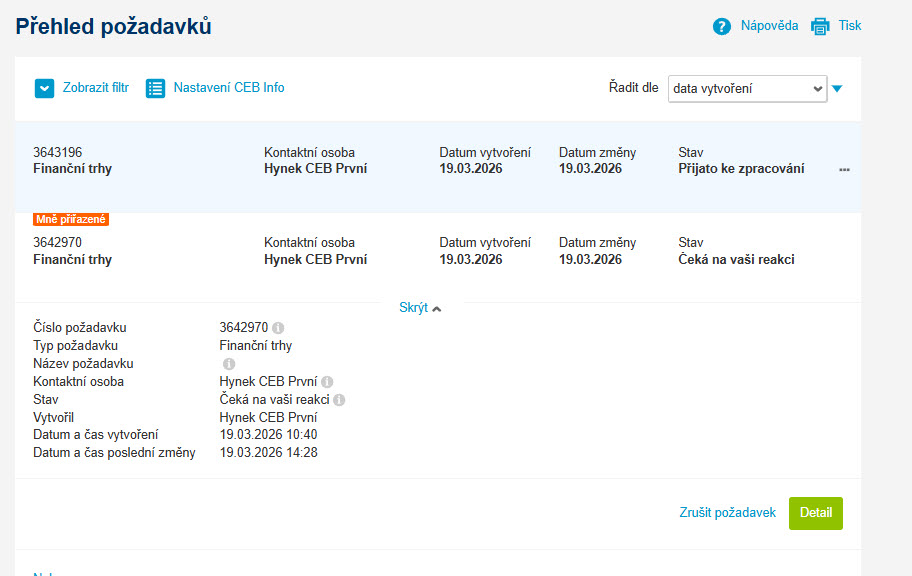Click the Tisk text link
This screenshot has width=912, height=576.
point(850,26)
